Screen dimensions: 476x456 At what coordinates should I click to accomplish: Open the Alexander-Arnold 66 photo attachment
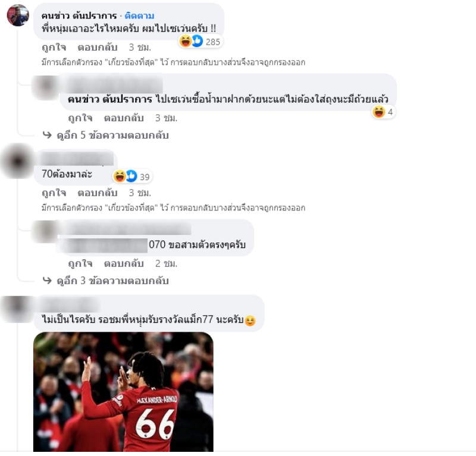123,392
